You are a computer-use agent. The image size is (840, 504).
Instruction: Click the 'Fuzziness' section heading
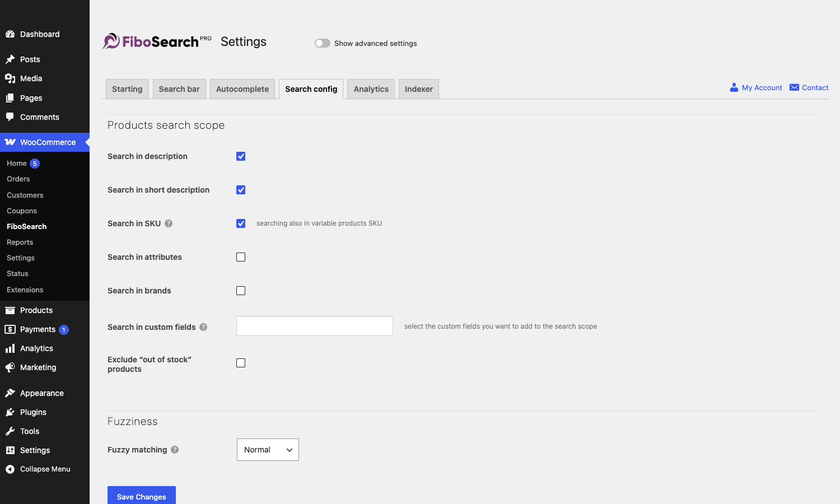coord(133,421)
